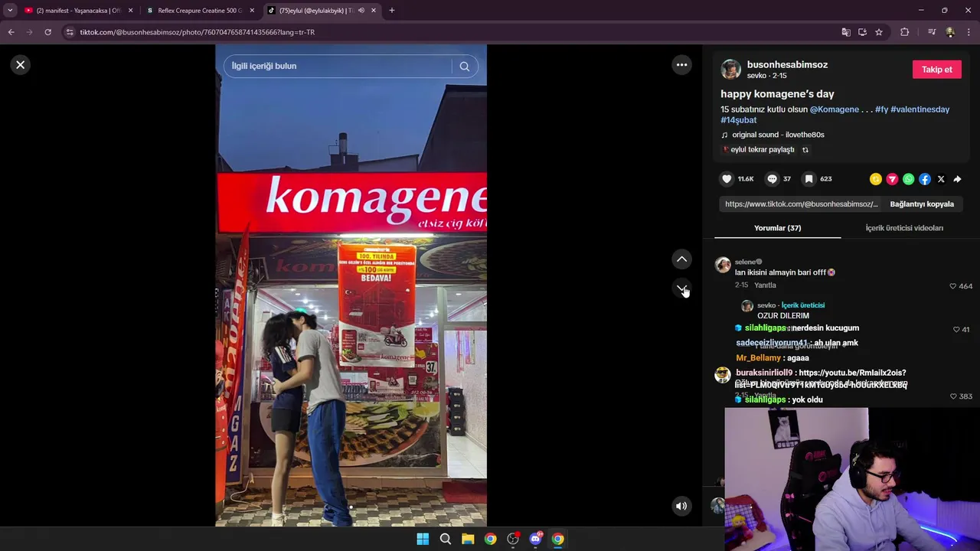The height and width of the screenshot is (551, 980).
Task: Like the comment showing 383 likes
Action: (x=953, y=396)
